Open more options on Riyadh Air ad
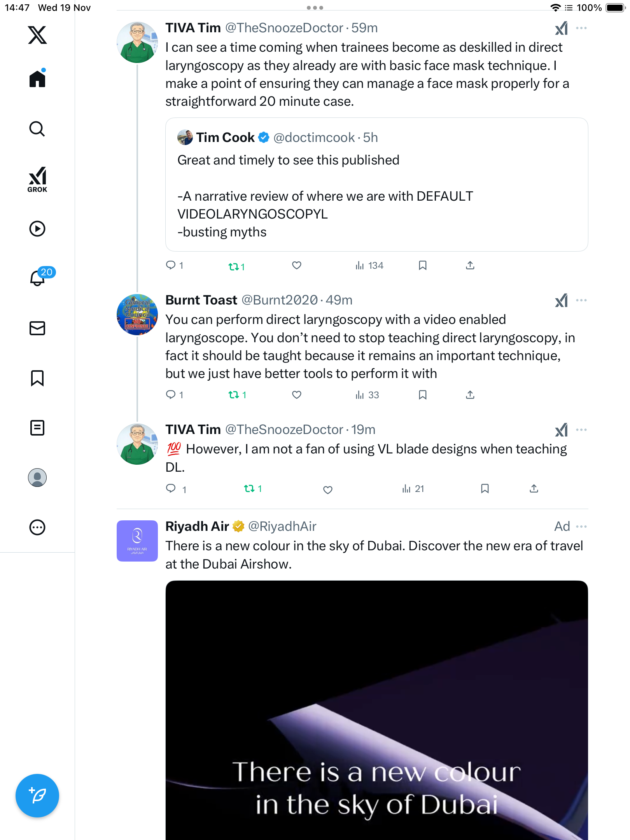The width and height of the screenshot is (630, 840). click(x=581, y=527)
